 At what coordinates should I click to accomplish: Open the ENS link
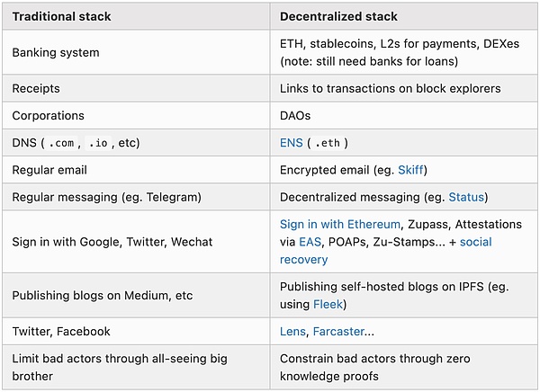pos(292,143)
